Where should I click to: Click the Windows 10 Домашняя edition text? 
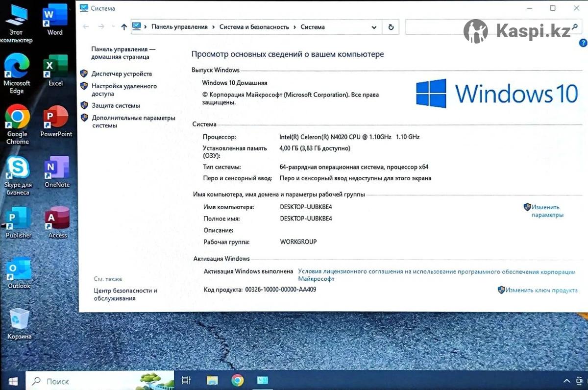tap(235, 83)
